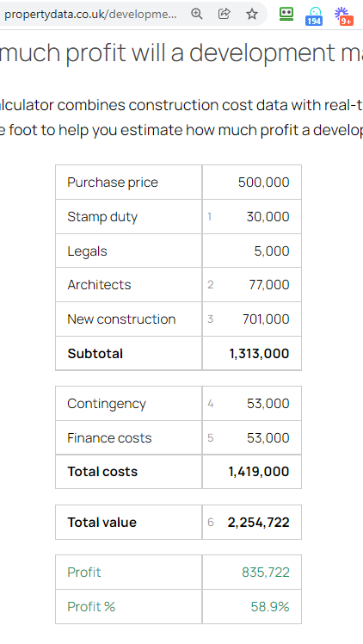Open the green robot extension icon
The image size is (363, 644).
click(286, 14)
